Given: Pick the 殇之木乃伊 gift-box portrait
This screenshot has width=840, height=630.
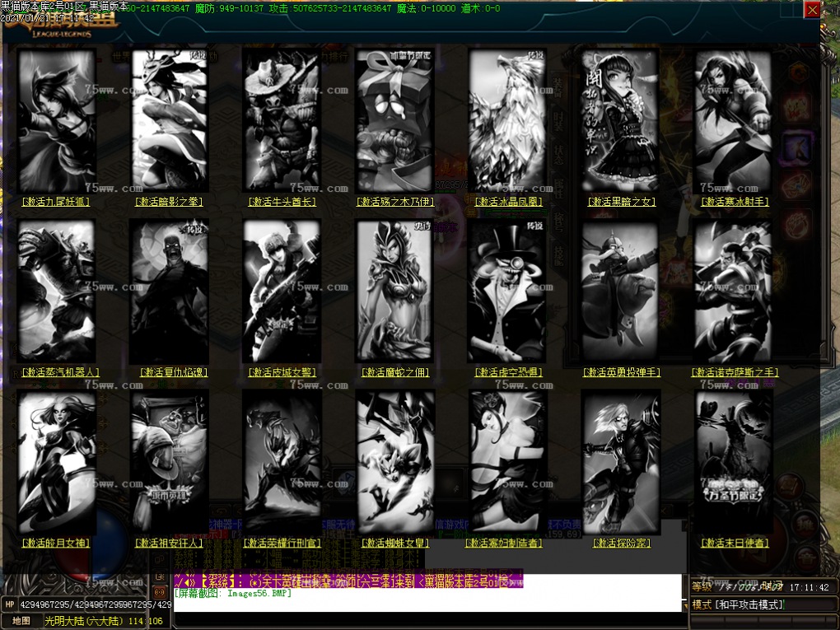Looking at the screenshot, I should coord(394,121).
